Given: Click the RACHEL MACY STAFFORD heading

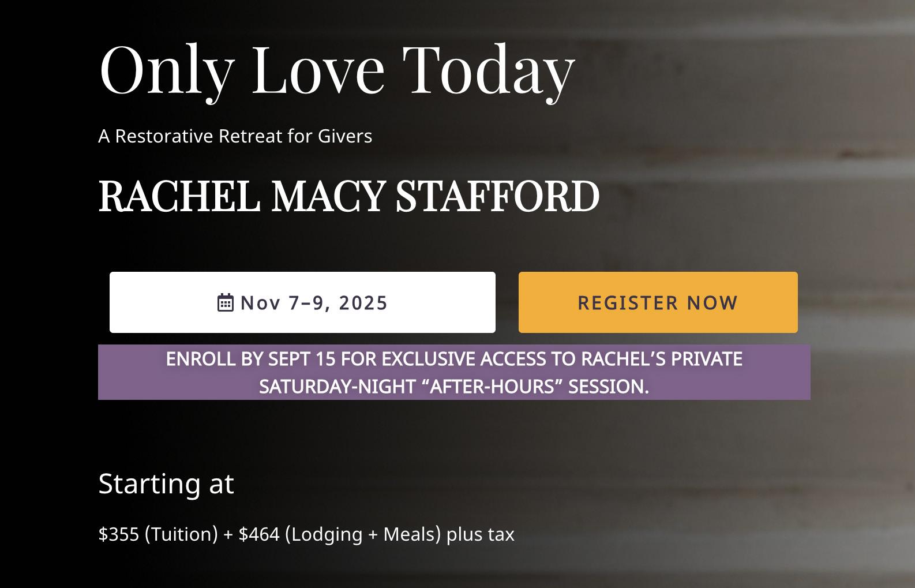Looking at the screenshot, I should pyautogui.click(x=349, y=196).
